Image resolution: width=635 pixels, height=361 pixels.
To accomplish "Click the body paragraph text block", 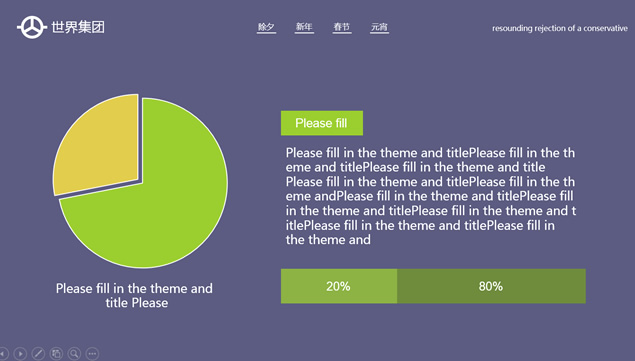I will 430,196.
